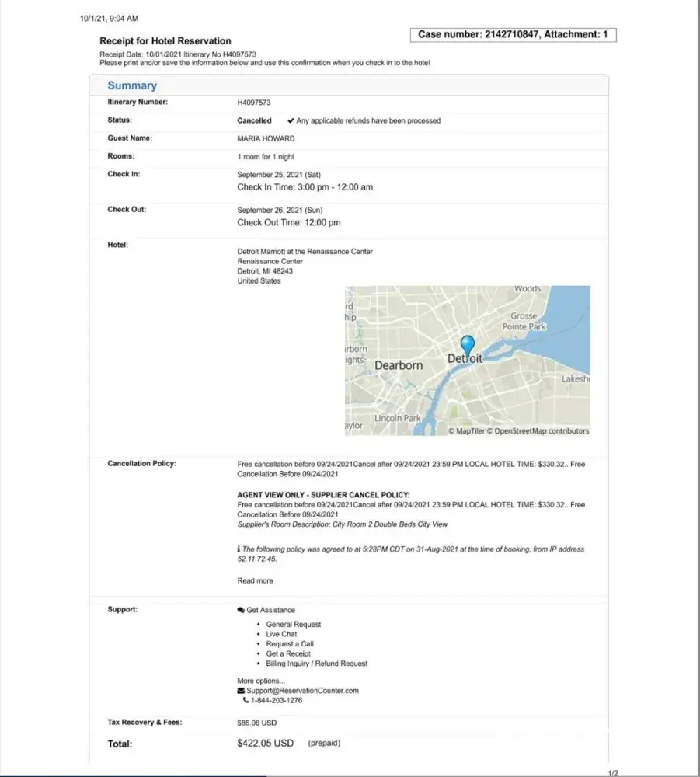Image resolution: width=700 pixels, height=777 pixels.
Task: Click the Get Assistance label
Action: 270,610
